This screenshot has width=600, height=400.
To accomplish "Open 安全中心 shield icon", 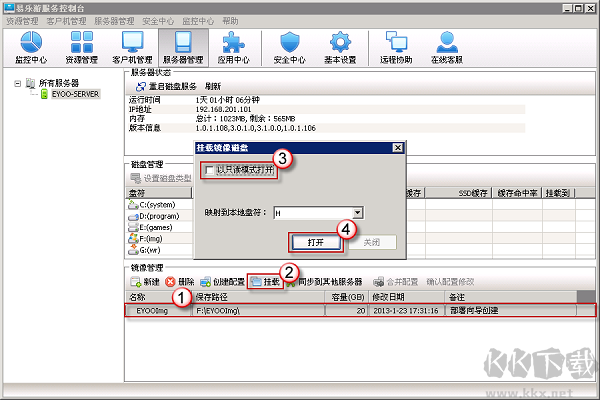I will coord(290,48).
